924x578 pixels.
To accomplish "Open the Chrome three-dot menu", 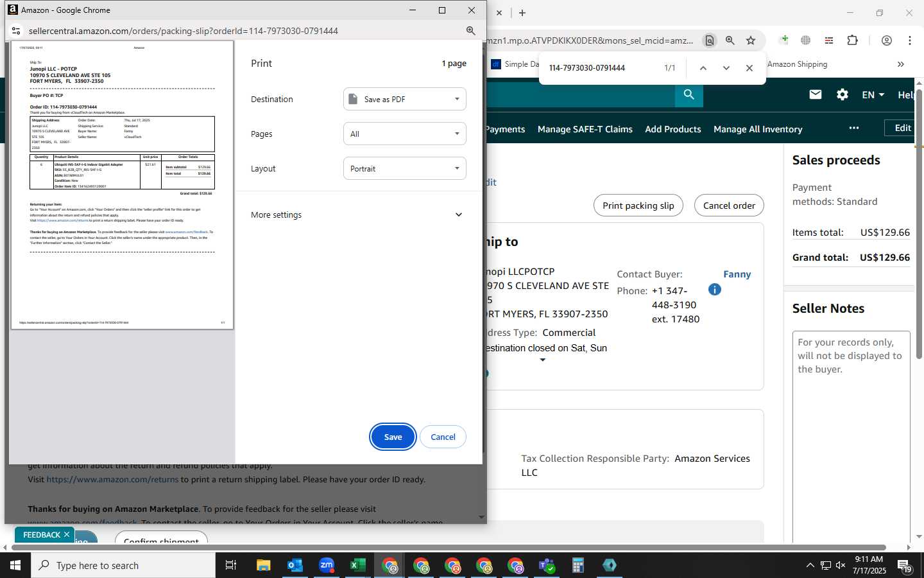I will 909,40.
